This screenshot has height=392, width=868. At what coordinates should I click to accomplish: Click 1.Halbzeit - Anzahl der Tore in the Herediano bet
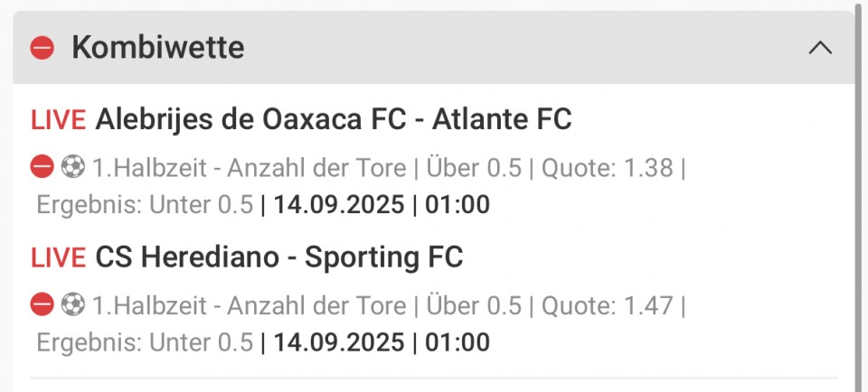click(250, 305)
